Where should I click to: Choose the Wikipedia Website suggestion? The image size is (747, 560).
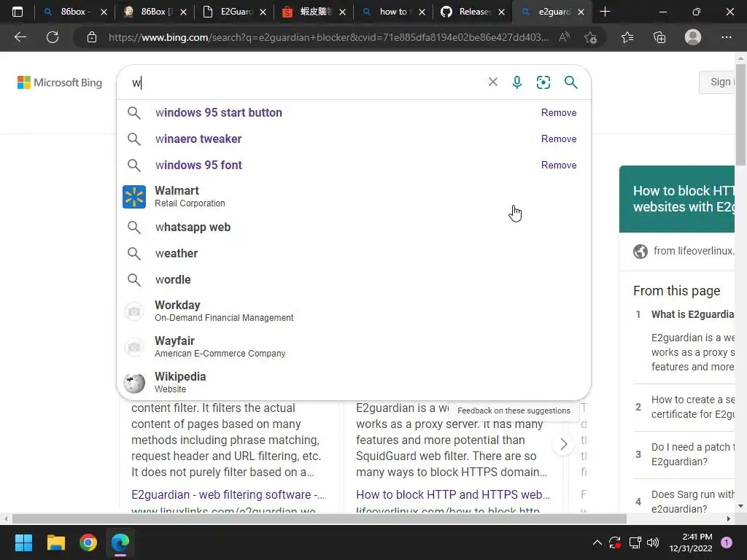pyautogui.click(x=354, y=382)
